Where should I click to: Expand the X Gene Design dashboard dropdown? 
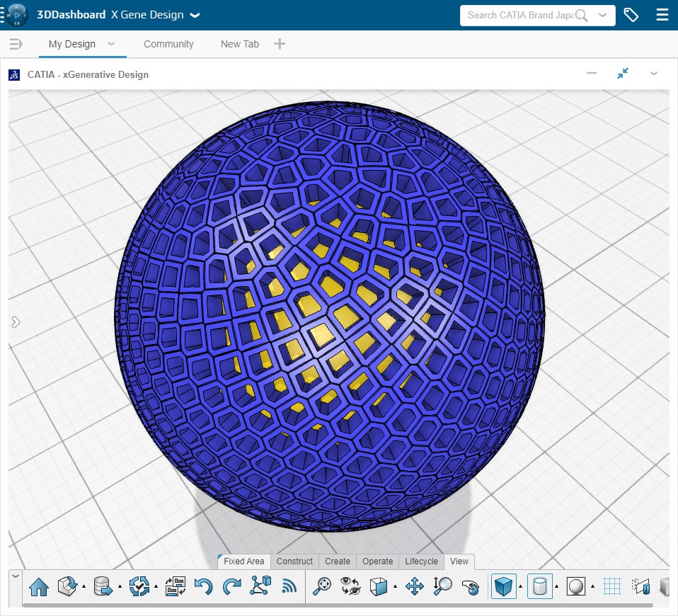(195, 16)
